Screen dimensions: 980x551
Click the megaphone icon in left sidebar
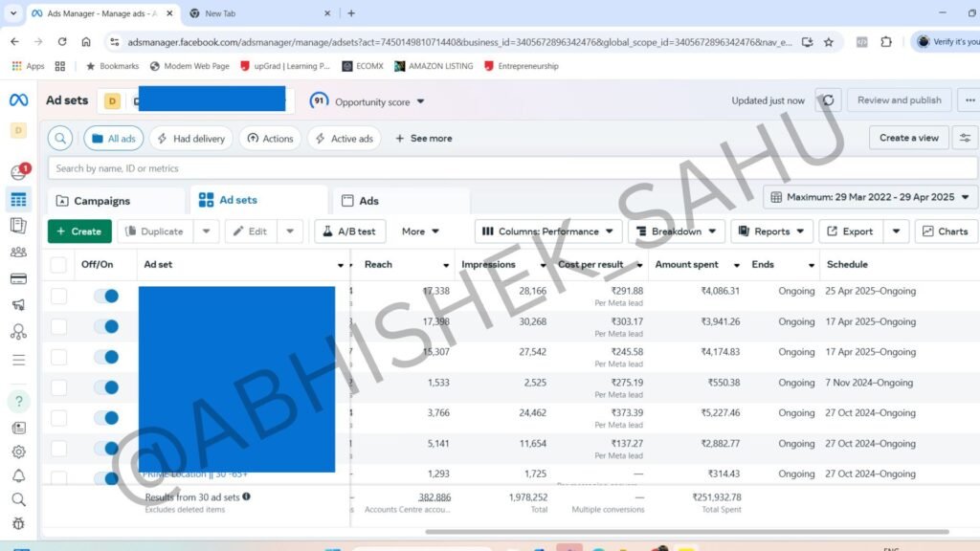(18, 305)
